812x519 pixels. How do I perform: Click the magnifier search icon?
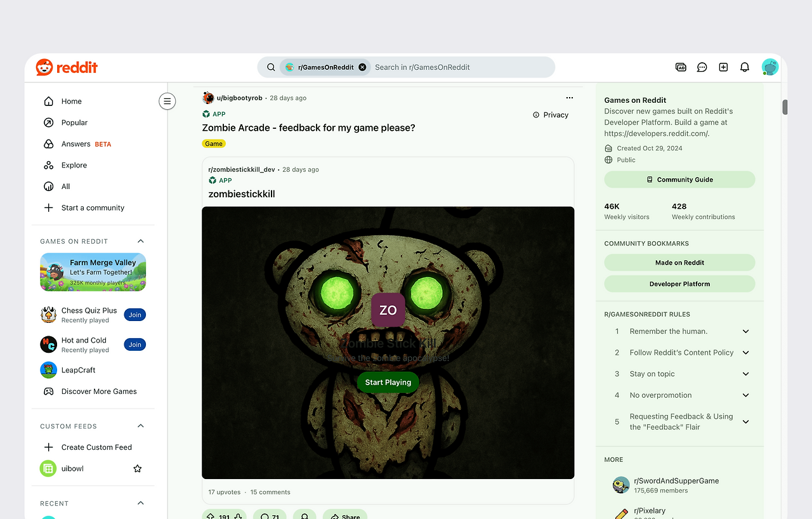[271, 67]
